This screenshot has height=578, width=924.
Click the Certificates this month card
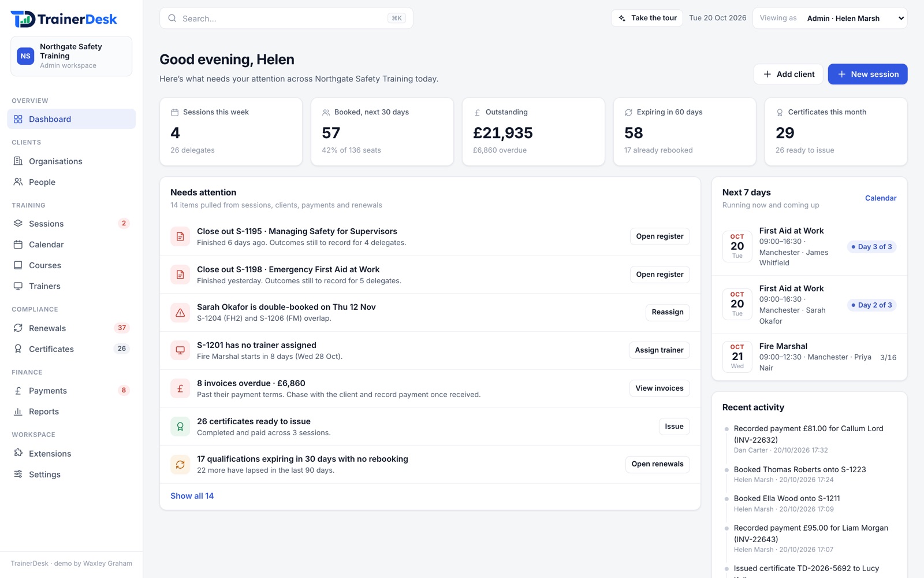pos(836,132)
